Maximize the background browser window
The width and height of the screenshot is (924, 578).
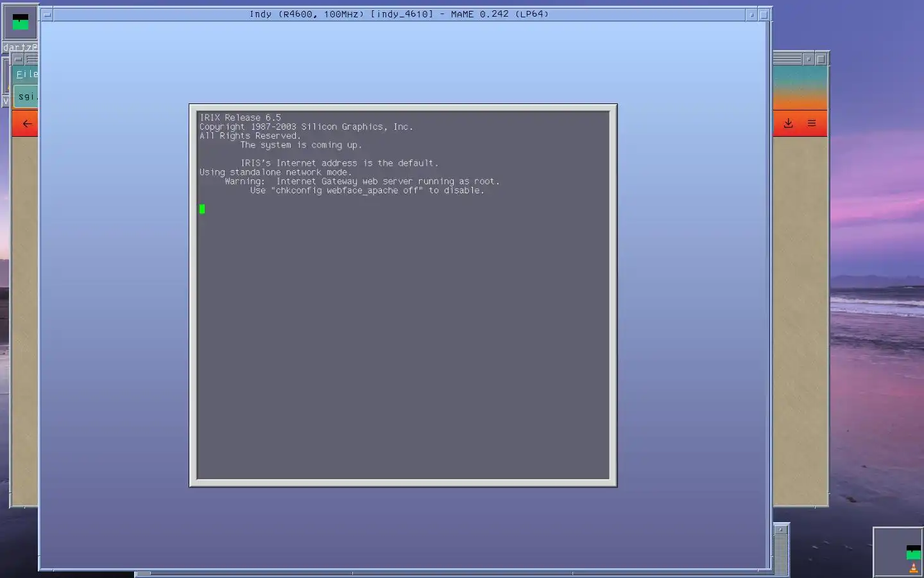(821, 59)
